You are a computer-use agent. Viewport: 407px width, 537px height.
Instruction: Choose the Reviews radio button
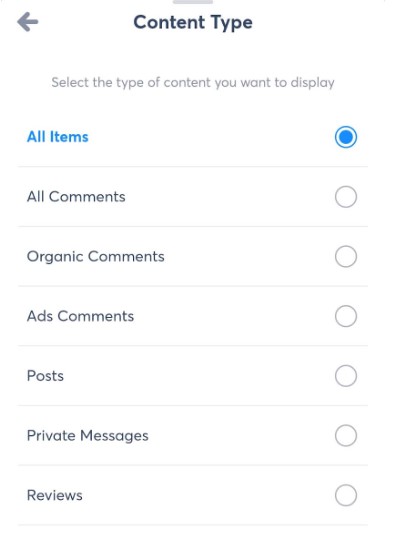point(346,495)
